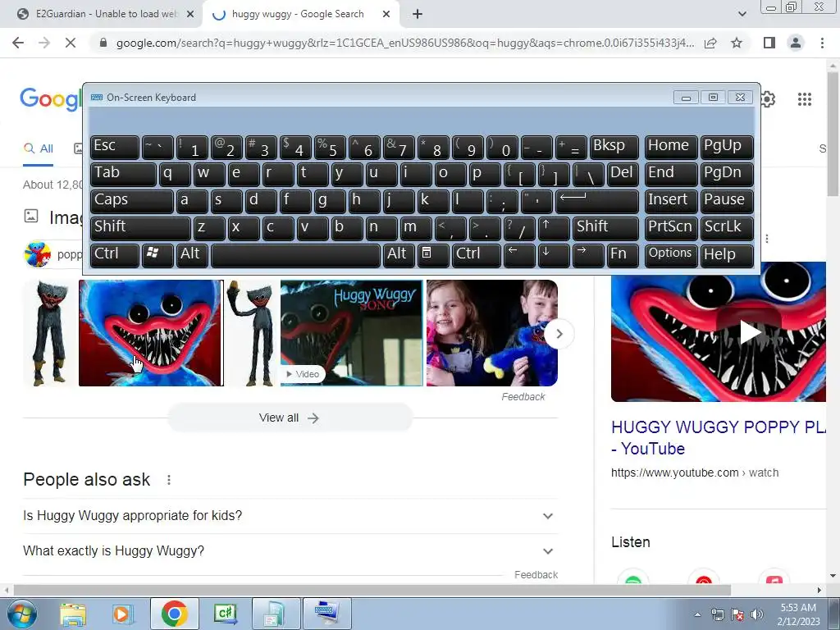Click the Chrome back arrow
840x630 pixels.
coord(18,43)
